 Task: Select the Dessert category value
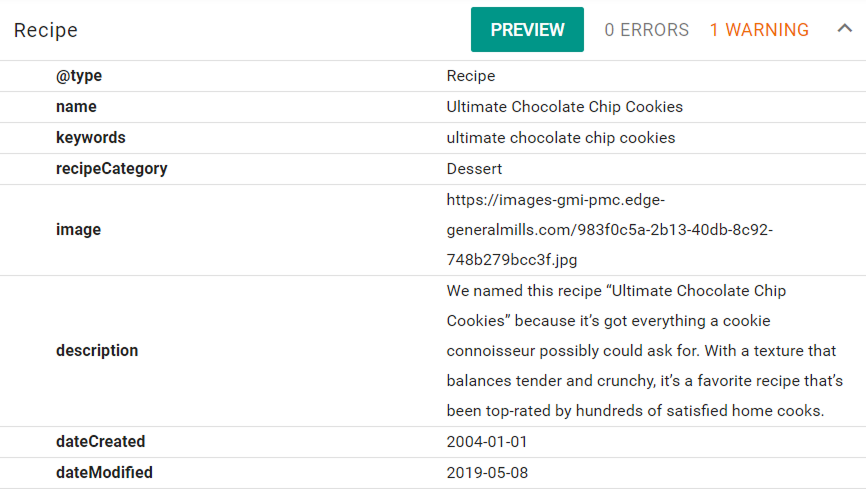pyautogui.click(x=474, y=169)
